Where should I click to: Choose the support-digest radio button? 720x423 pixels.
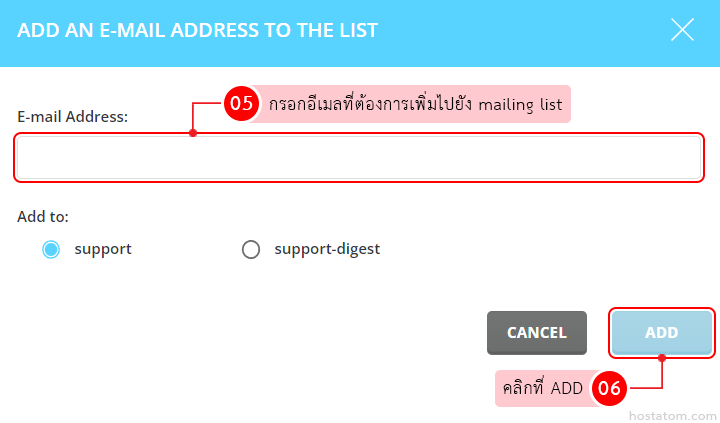(x=251, y=249)
